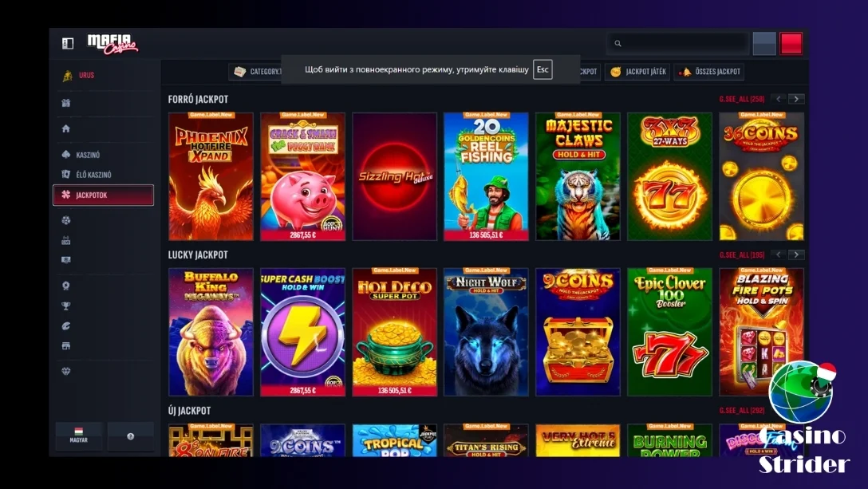868x489 pixels.
Task: Click the red swatch beside the search bar
Action: [x=792, y=42]
